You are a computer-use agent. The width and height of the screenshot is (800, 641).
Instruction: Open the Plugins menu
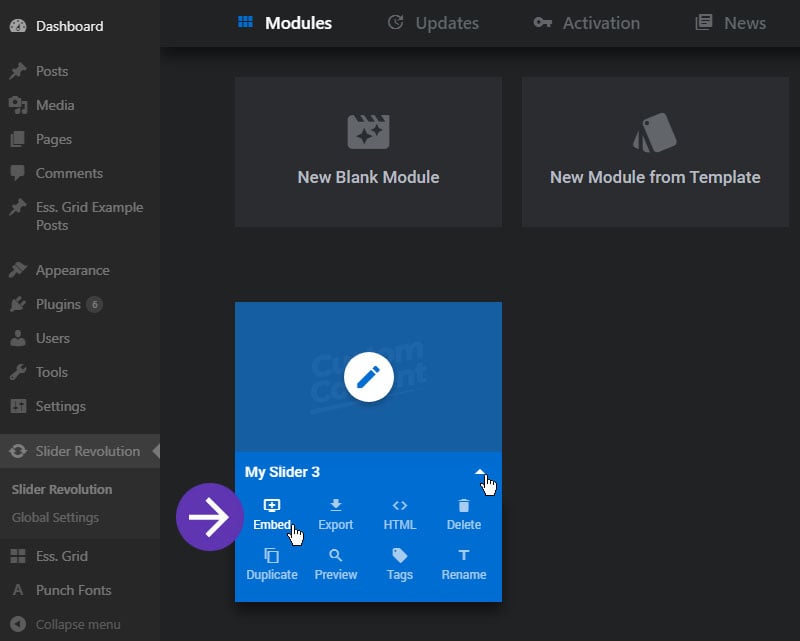[x=58, y=305]
